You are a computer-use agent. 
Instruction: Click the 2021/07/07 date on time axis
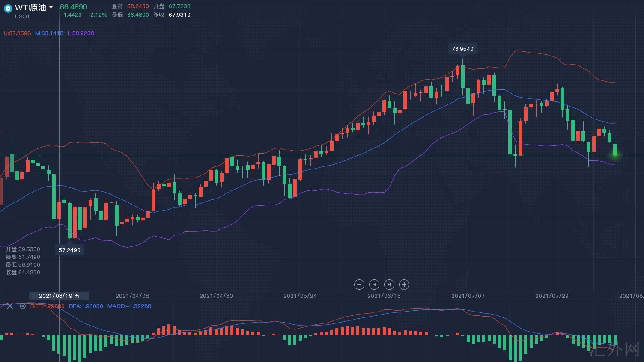click(468, 296)
